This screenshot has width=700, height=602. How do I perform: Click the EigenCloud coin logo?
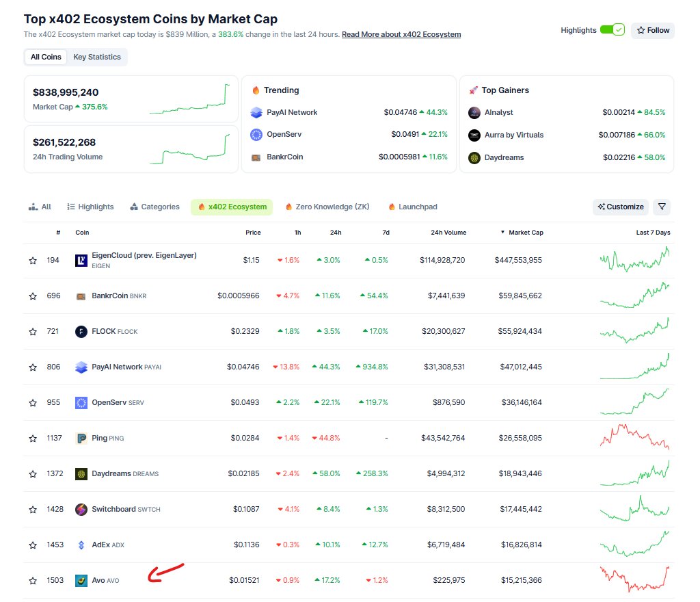pyautogui.click(x=81, y=261)
